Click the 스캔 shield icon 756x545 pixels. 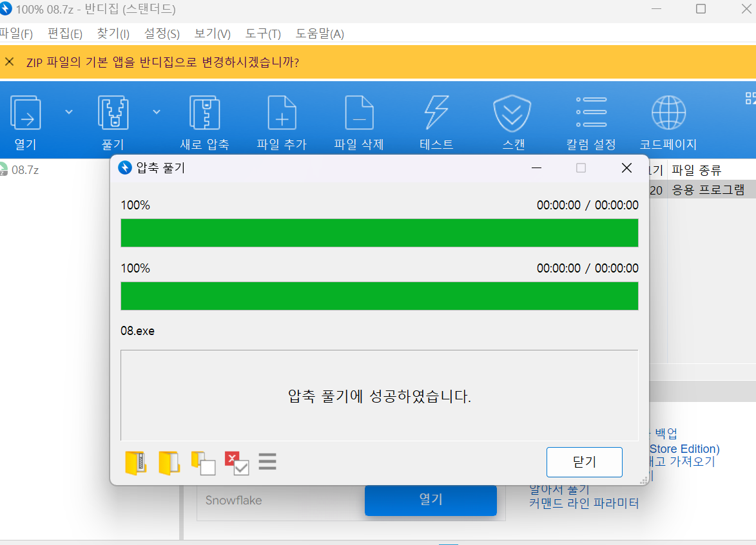512,113
